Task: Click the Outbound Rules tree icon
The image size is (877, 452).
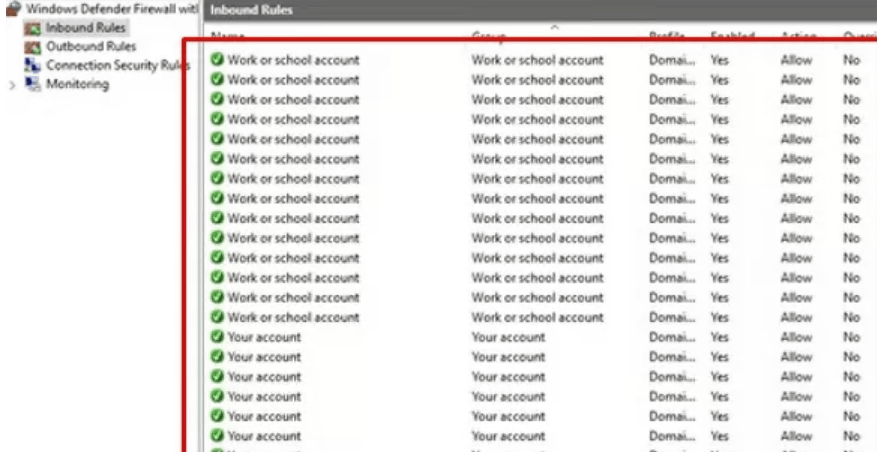Action: (x=33, y=47)
